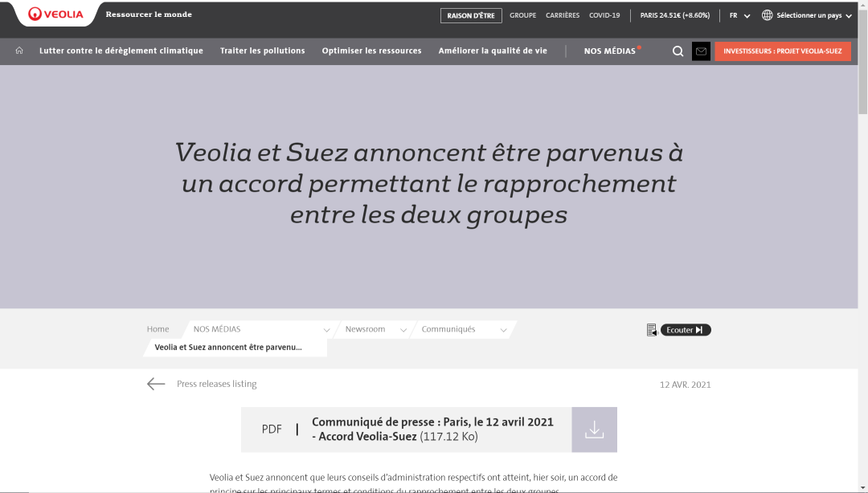The height and width of the screenshot is (493, 868).
Task: Open the CARRIÈRES link
Action: (563, 15)
